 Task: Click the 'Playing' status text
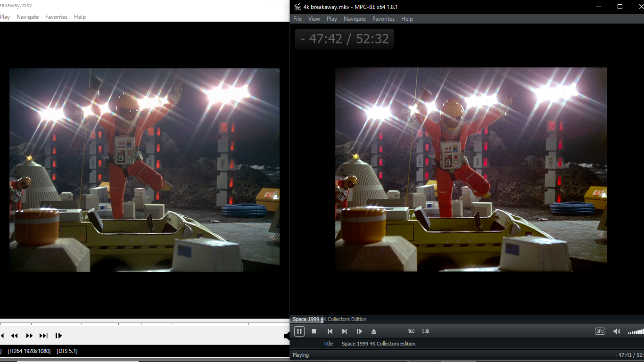pyautogui.click(x=301, y=355)
